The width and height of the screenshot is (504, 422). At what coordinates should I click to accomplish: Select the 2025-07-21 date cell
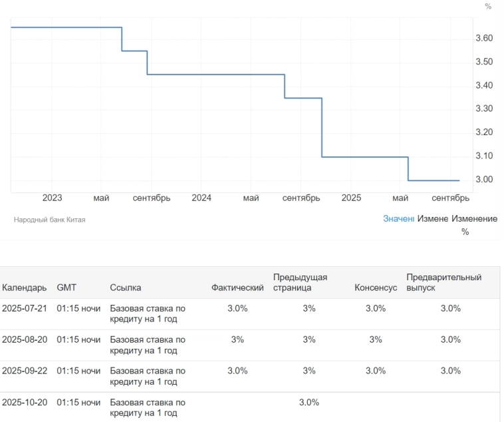coord(24,308)
